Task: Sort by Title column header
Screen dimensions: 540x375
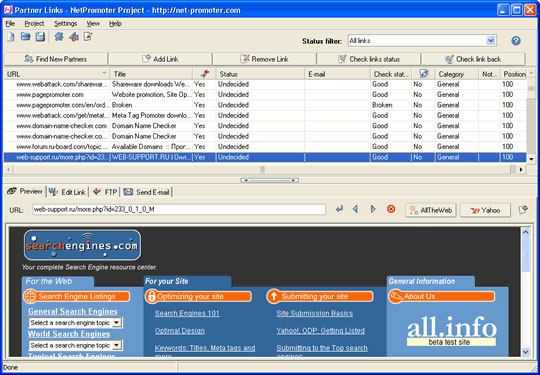Action: tap(151, 74)
